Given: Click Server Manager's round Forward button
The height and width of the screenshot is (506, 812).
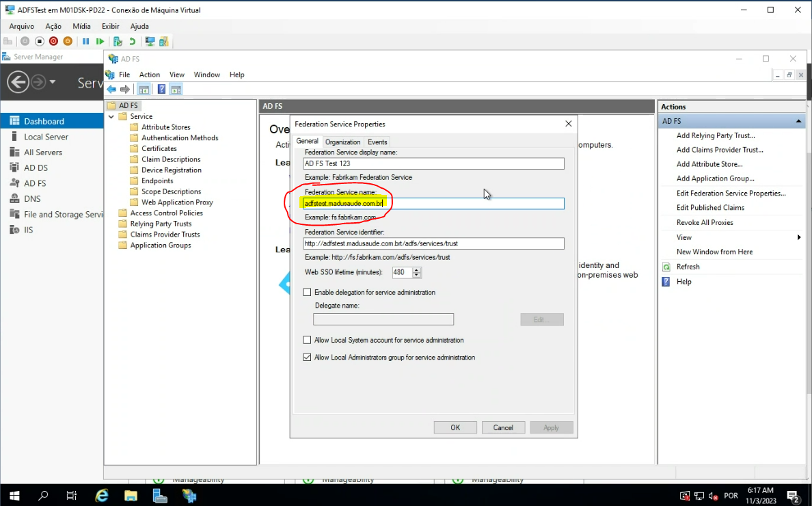Looking at the screenshot, I should coord(38,82).
